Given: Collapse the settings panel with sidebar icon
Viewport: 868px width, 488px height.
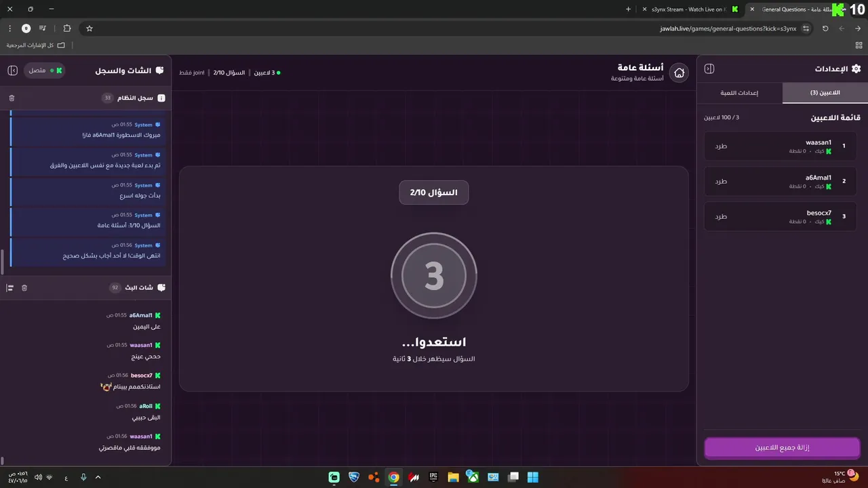Looking at the screenshot, I should (x=709, y=69).
